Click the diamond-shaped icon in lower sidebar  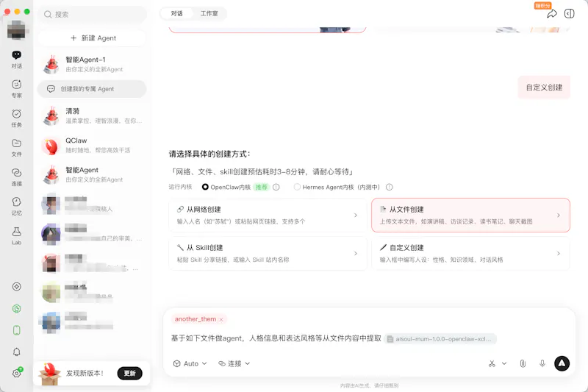(16, 287)
